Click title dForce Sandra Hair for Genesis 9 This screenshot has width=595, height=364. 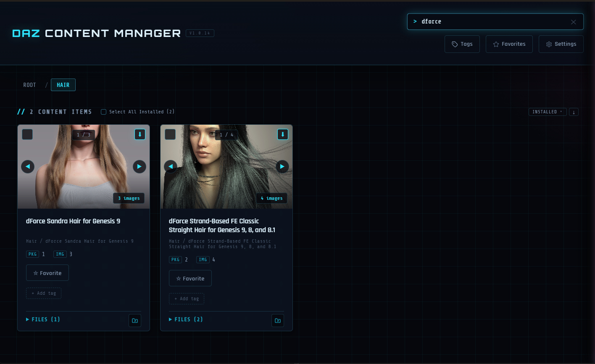coord(73,221)
